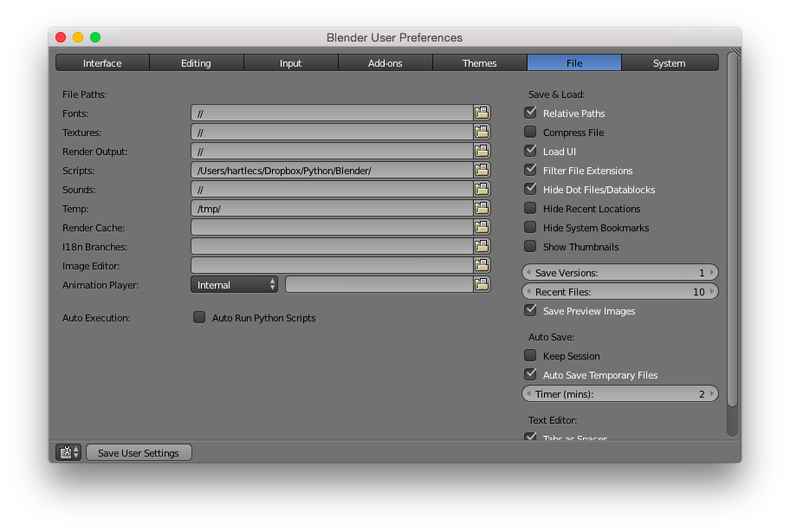Click the Animation Player path field

tap(379, 285)
